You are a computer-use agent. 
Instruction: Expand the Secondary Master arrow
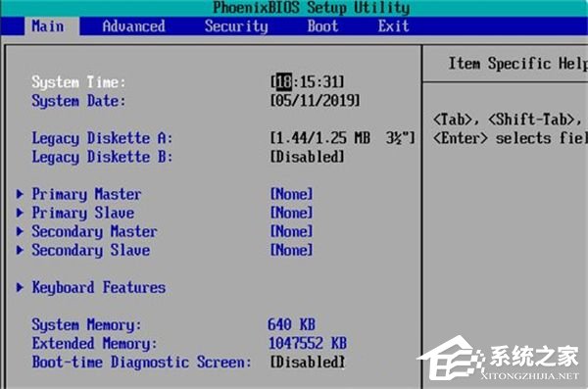(20, 231)
